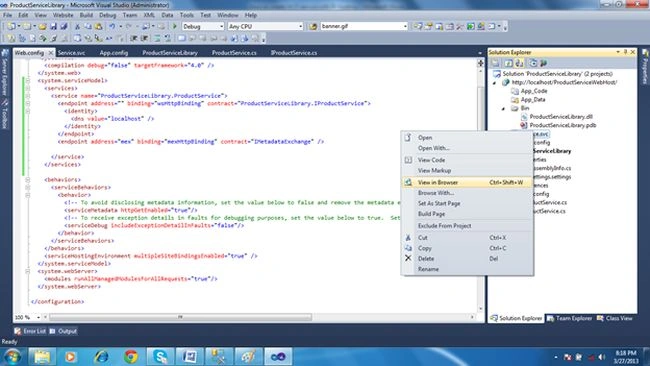Open the Server Explorer side tab
This screenshot has width=650, height=366.
[5, 73]
